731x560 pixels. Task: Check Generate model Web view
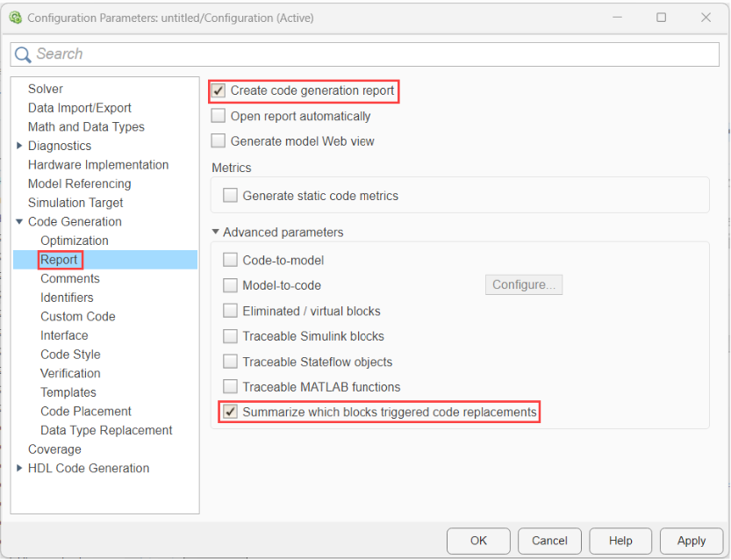[x=216, y=140]
